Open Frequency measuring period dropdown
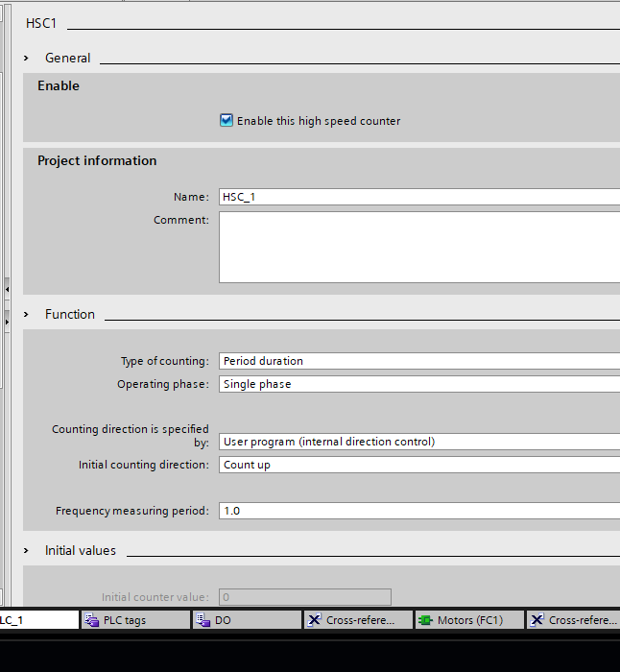 (419, 511)
